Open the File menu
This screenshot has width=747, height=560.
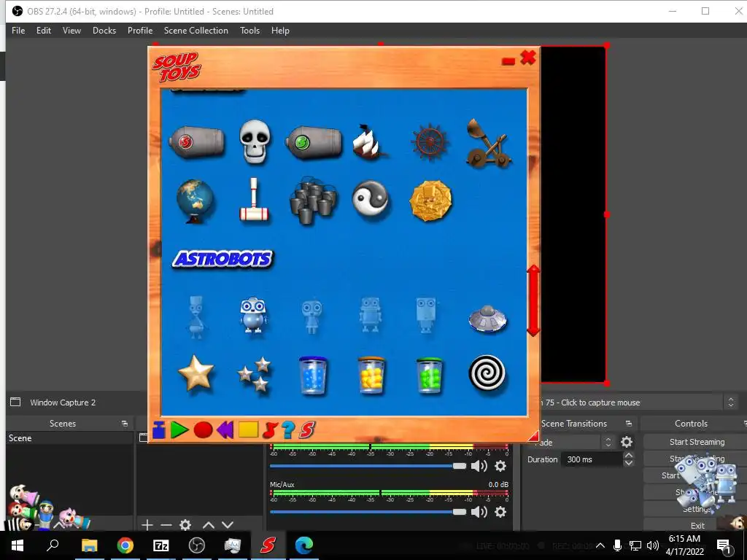coord(18,31)
